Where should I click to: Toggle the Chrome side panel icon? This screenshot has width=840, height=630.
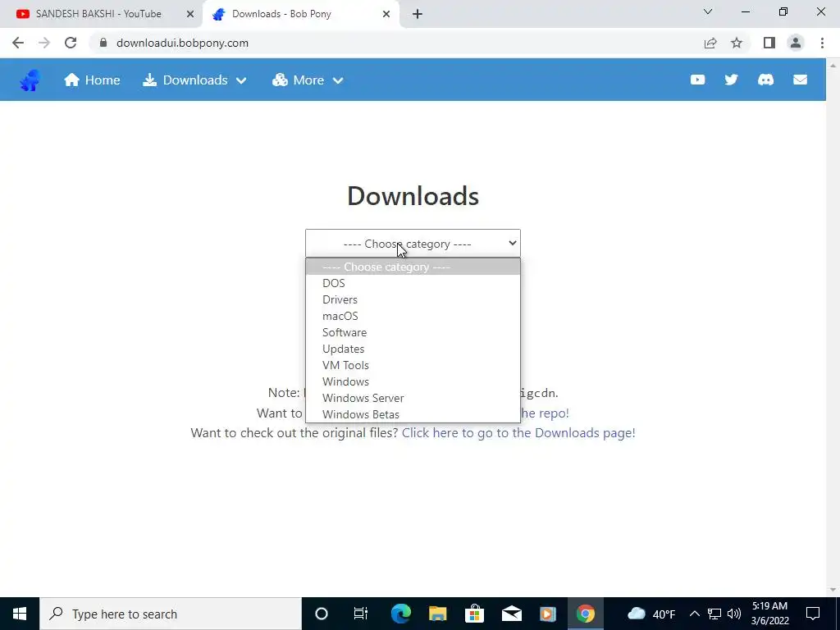[769, 43]
